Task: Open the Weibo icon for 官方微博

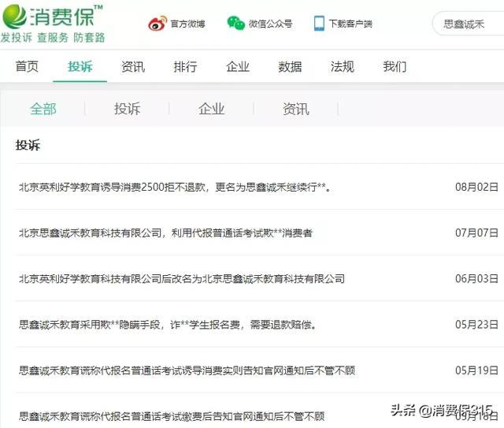Action: point(157,23)
